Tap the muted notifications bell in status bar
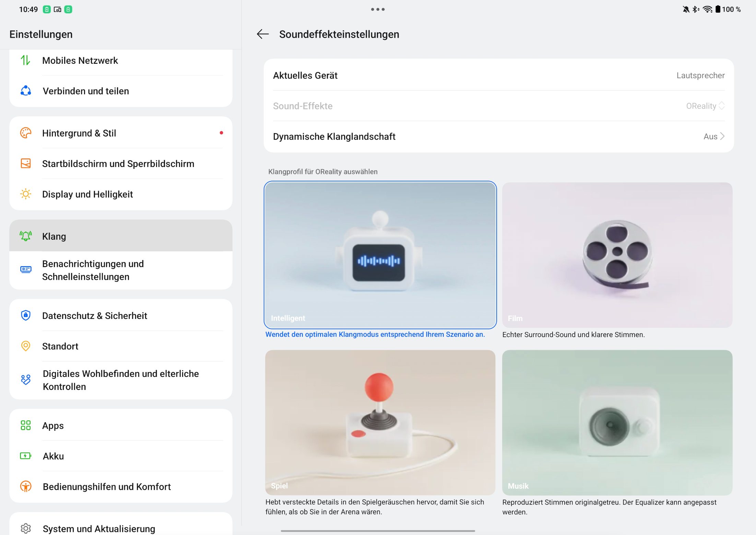This screenshot has height=535, width=756. click(686, 9)
